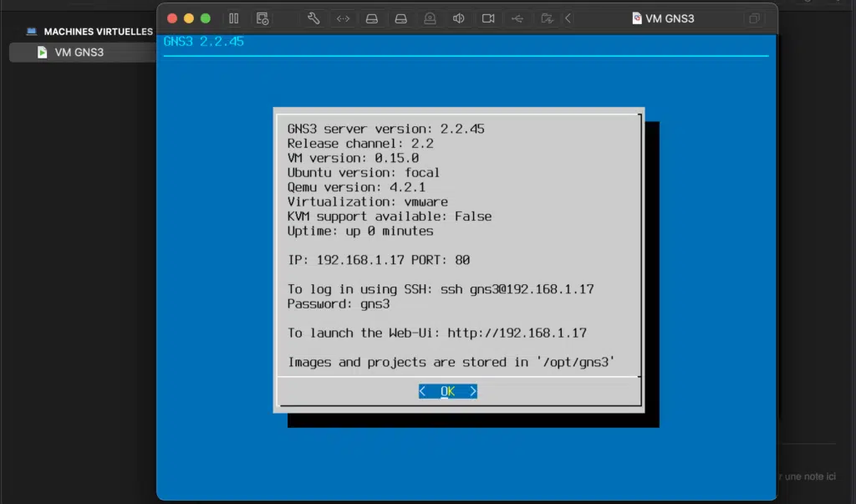The height and width of the screenshot is (504, 856).
Task: Open the snapshots manager icon
Action: point(262,18)
